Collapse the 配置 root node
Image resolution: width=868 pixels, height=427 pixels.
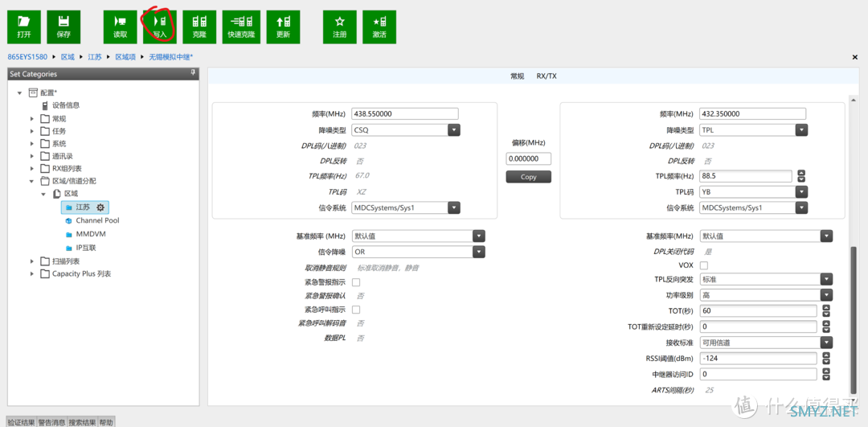[20, 92]
